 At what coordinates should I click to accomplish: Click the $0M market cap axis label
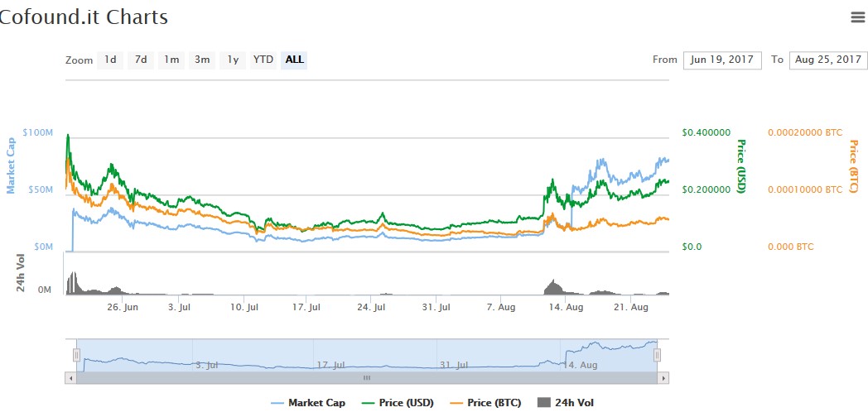click(x=42, y=247)
